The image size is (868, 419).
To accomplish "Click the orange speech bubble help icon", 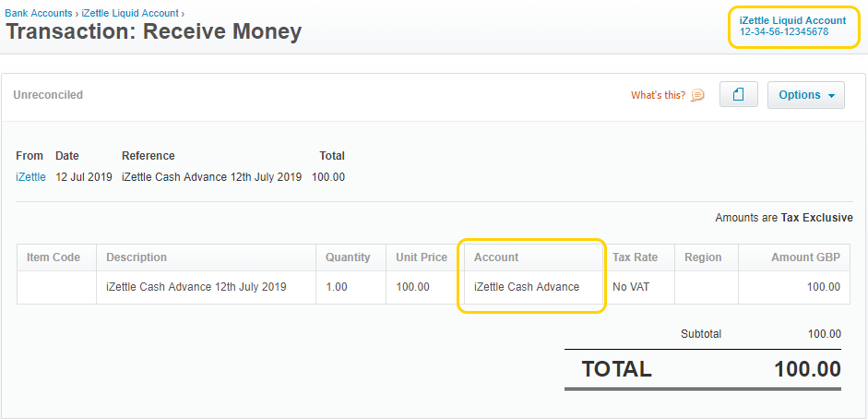I will click(x=697, y=95).
